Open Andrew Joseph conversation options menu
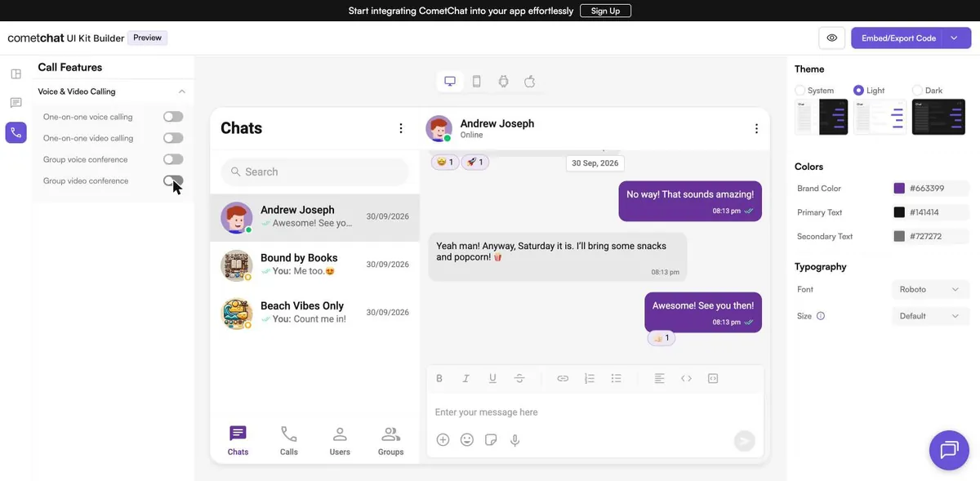 756,128
